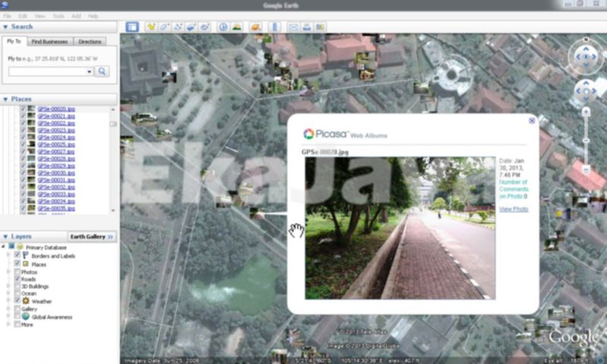The width and height of the screenshot is (607, 364).
Task: Click the Email envelope toolbar icon
Action: click(x=294, y=27)
